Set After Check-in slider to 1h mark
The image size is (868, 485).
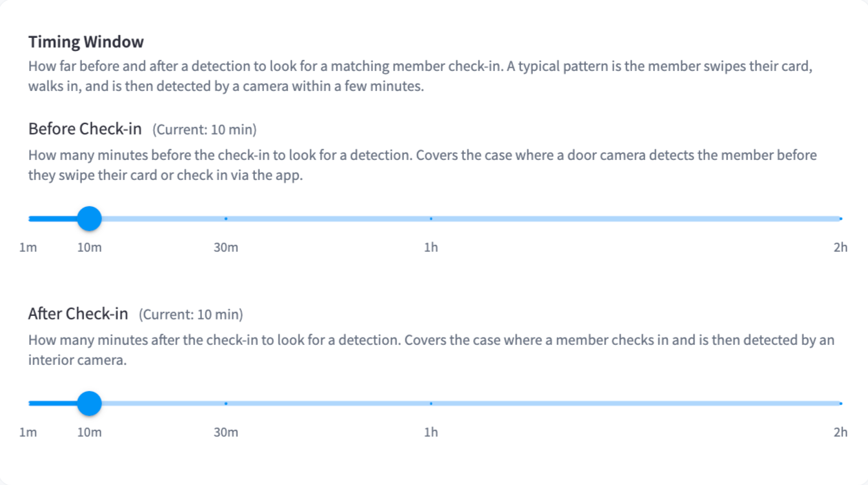tap(431, 404)
